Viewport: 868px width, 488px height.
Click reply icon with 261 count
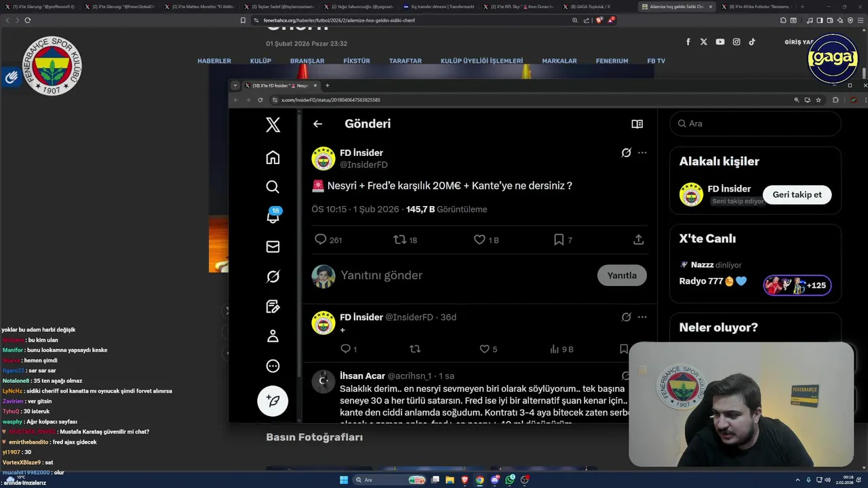(321, 239)
